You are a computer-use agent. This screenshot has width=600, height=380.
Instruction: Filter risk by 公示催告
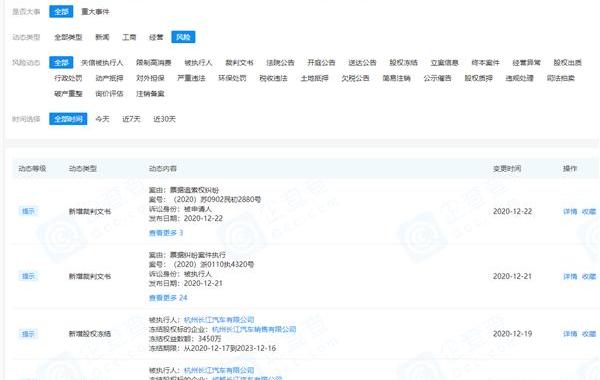(437, 78)
